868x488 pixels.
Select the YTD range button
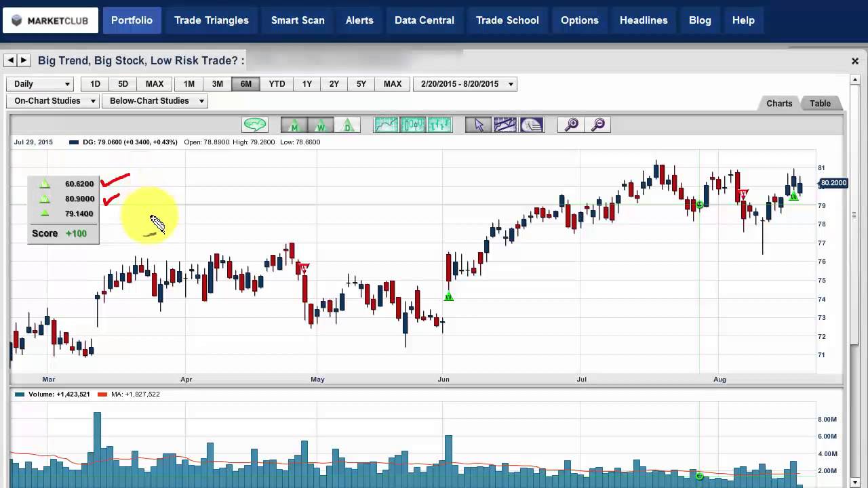[277, 84]
